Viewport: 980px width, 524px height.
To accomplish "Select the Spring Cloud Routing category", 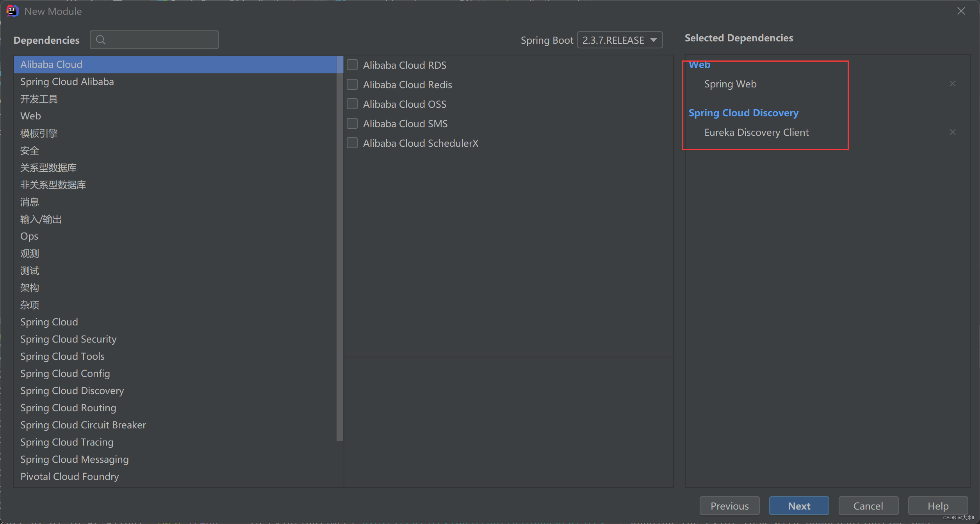I will coord(175,408).
